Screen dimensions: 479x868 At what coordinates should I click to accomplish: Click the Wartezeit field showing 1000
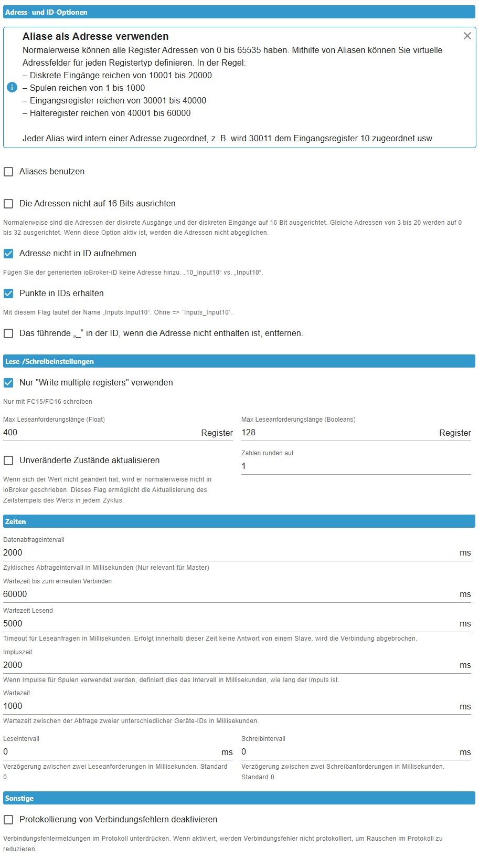[229, 706]
